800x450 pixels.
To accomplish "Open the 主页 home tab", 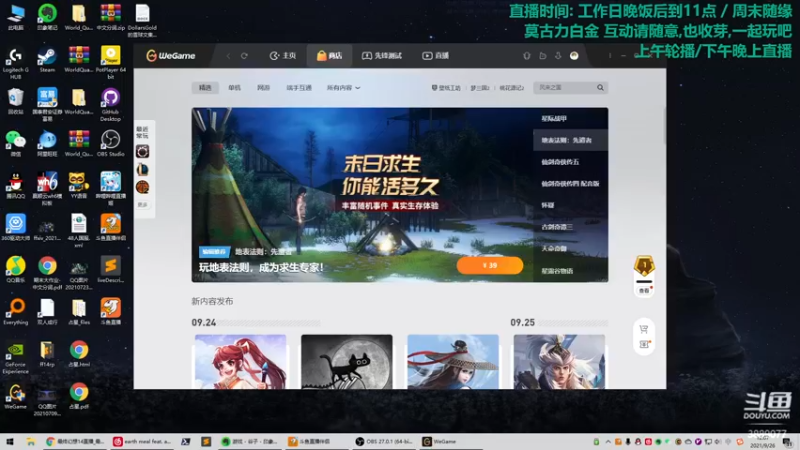I will point(283,56).
